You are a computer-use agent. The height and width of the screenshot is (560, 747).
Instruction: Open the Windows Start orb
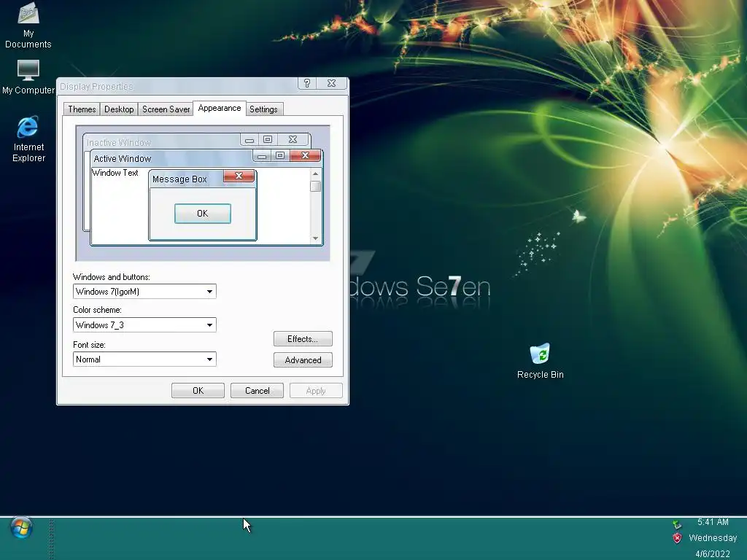[21, 528]
